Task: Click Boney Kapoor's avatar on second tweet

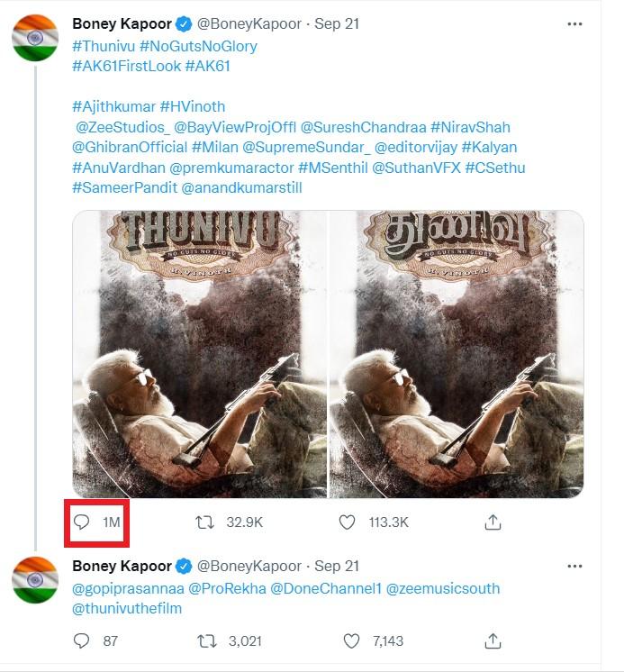Action: point(35,580)
